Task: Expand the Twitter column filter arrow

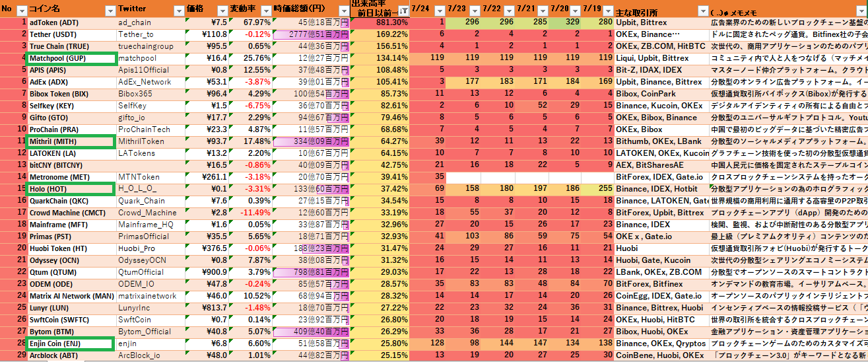Action: pos(178,11)
